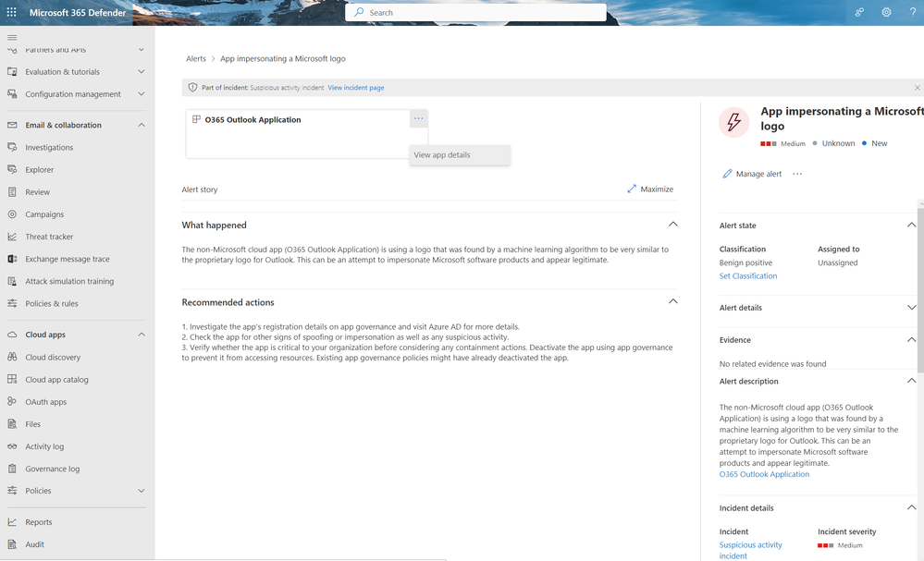Collapse the Cloud apps section chevron
Screen dimensions: 924x561
click(142, 335)
